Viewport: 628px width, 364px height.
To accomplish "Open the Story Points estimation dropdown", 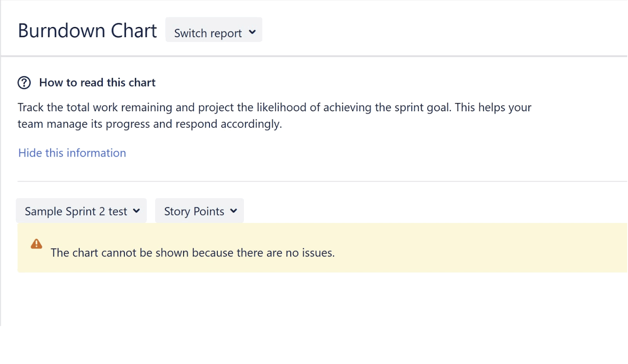I will pyautogui.click(x=199, y=211).
